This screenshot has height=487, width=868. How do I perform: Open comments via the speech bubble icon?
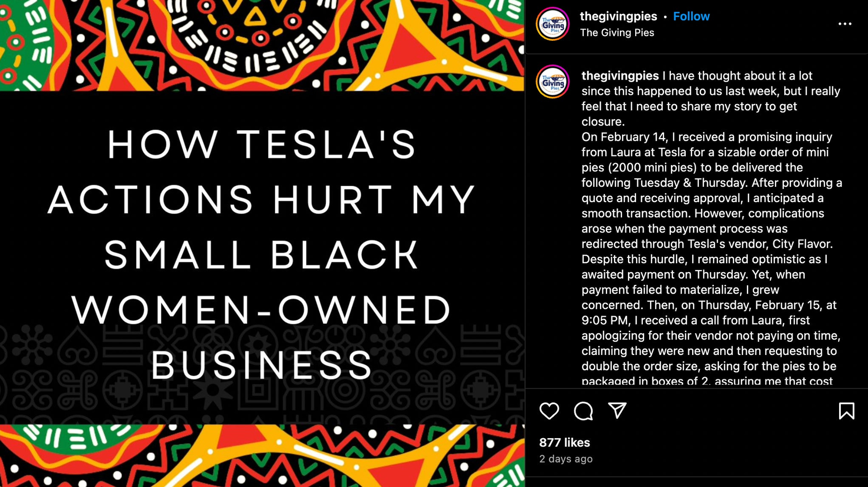[x=583, y=411]
